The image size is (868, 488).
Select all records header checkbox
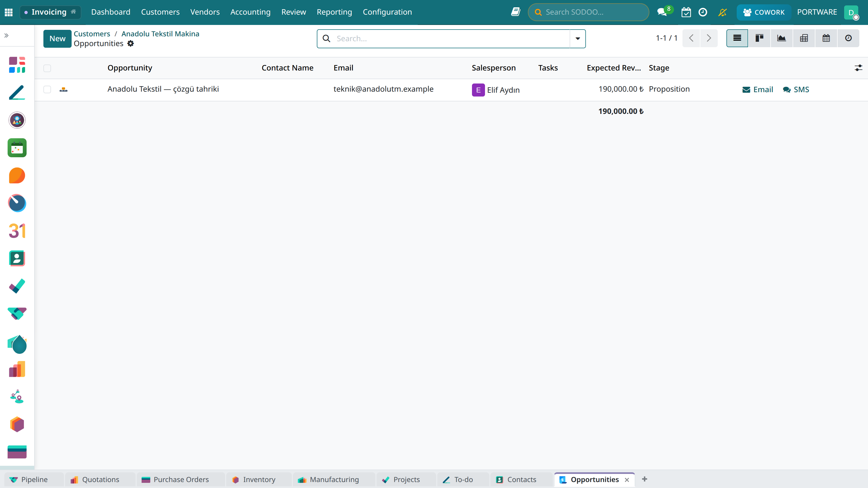point(47,68)
